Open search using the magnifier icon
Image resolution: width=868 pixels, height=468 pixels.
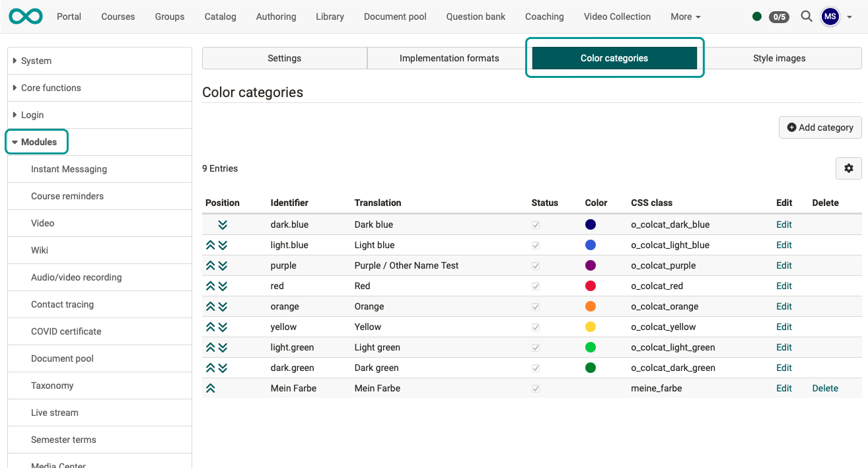807,17
